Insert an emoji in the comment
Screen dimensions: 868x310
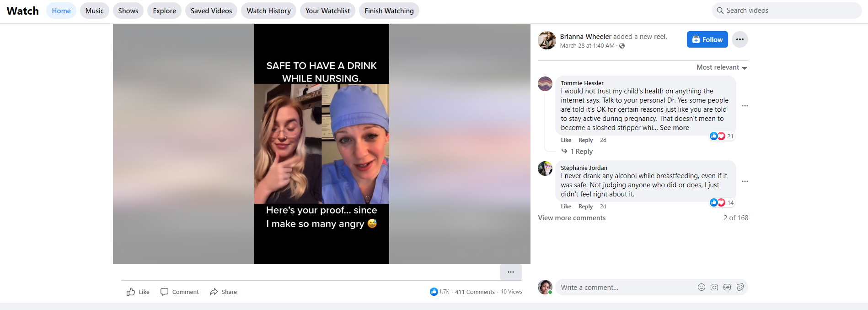tap(702, 287)
